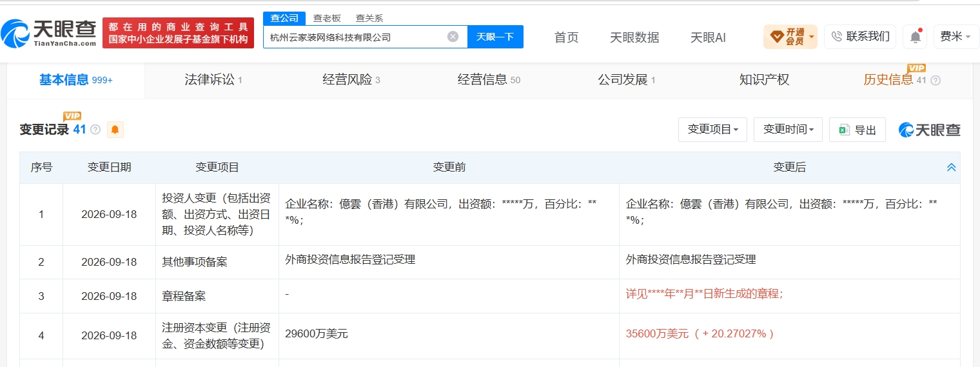The height and width of the screenshot is (367, 980).
Task: Click the help question mark beside 变更记录 41
Action: (95, 130)
